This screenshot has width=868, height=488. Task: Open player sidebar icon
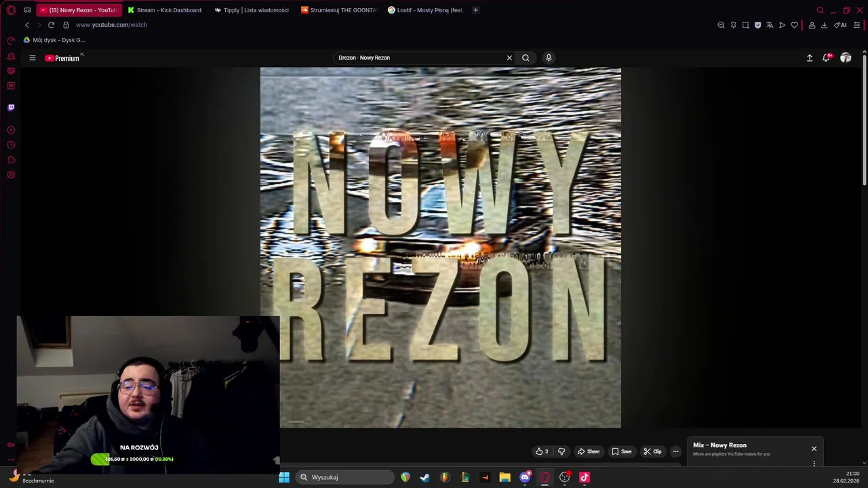(11, 129)
